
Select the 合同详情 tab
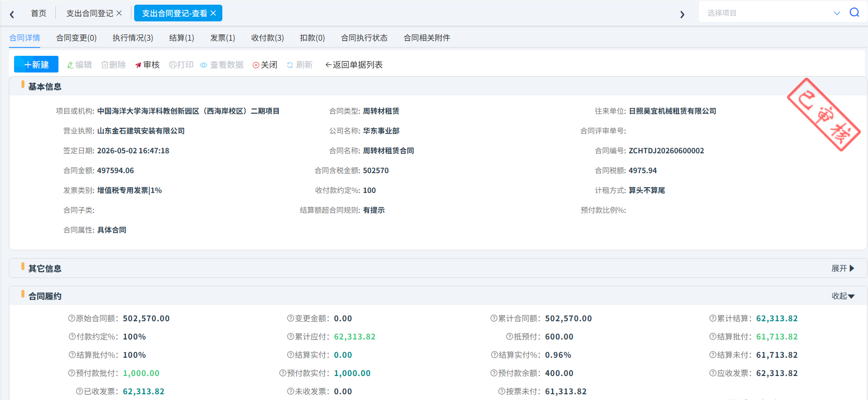(x=25, y=38)
